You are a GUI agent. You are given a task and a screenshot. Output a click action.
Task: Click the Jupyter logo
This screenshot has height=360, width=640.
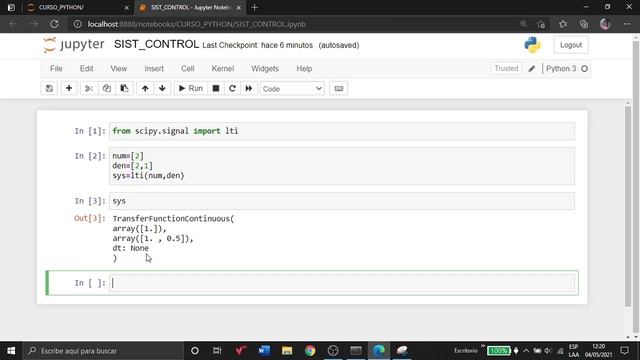(73, 44)
